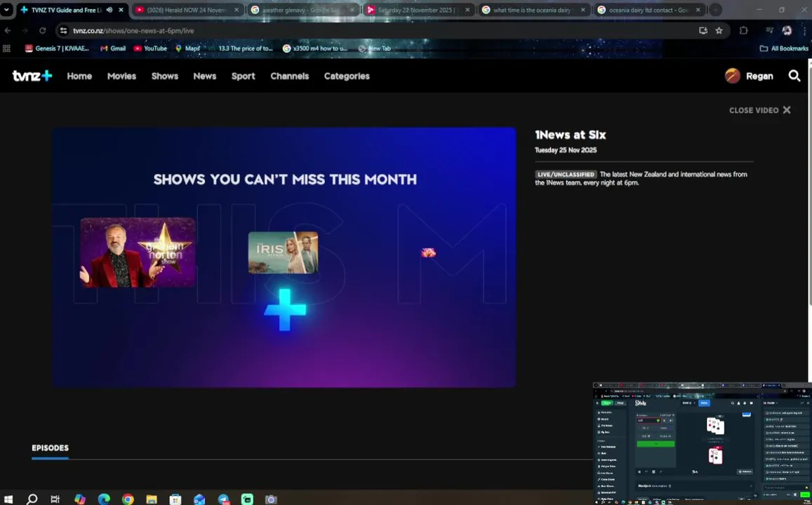This screenshot has width=812, height=505.
Task: Open the green app icon on taskbar
Action: coord(247,499)
